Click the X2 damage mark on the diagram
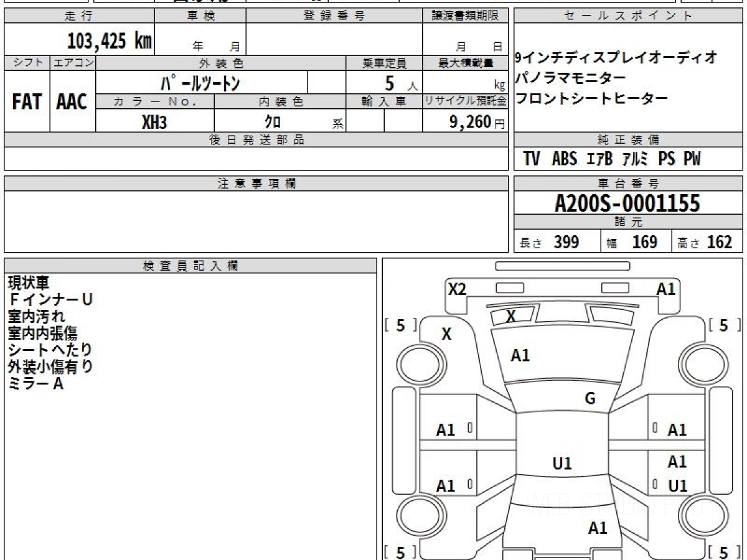Viewport: 747px width, 560px height. pos(458,289)
